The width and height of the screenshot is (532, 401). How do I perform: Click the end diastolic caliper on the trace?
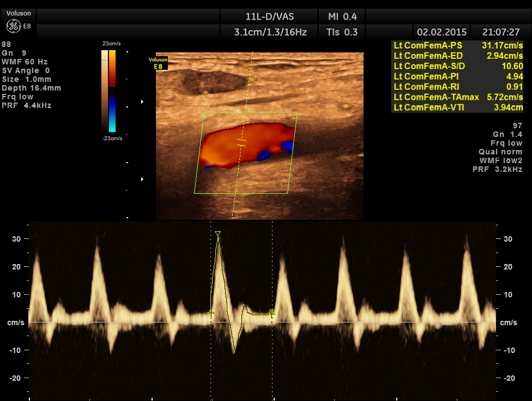(273, 313)
